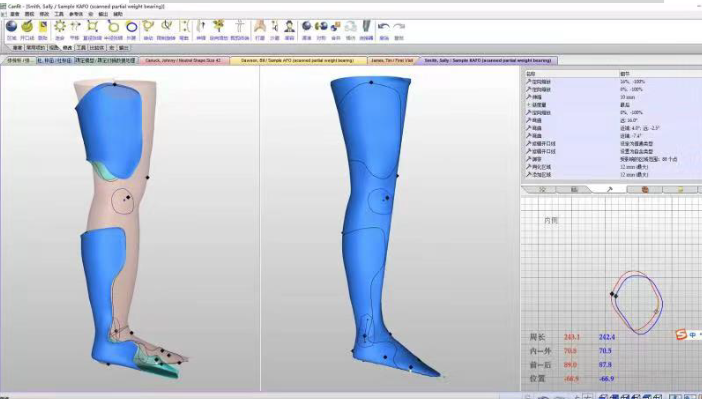702x399 pixels.
Task: Select the bend row showing 16.0°
Action: (613, 120)
